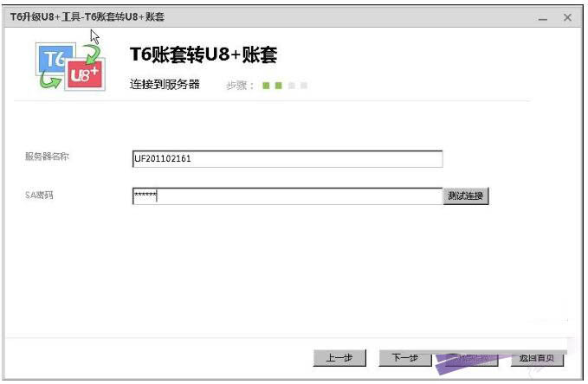Close the T6升级U8+工具 window
The height and width of the screenshot is (384, 588).
coord(567,17)
